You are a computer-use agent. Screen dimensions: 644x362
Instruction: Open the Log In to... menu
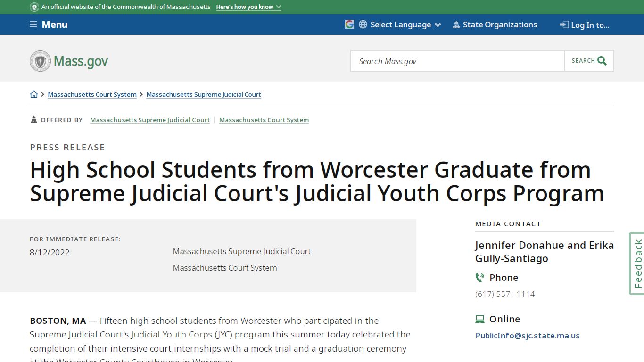(x=585, y=25)
